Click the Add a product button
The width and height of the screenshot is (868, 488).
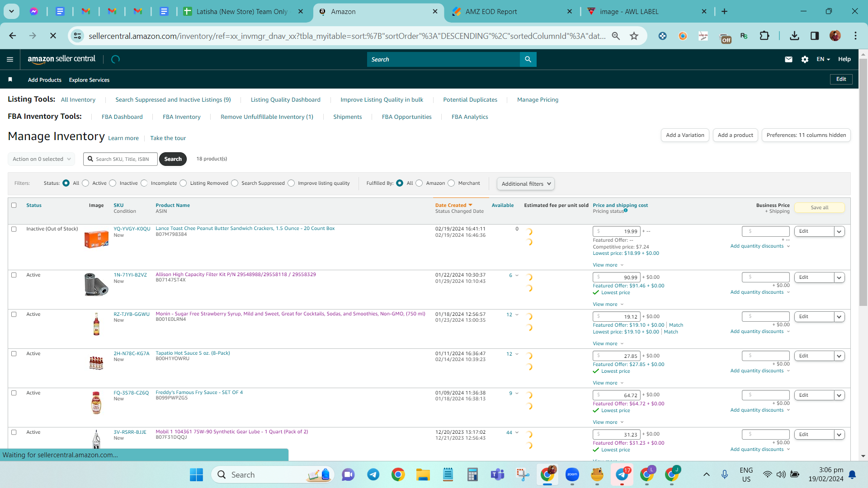click(x=736, y=135)
